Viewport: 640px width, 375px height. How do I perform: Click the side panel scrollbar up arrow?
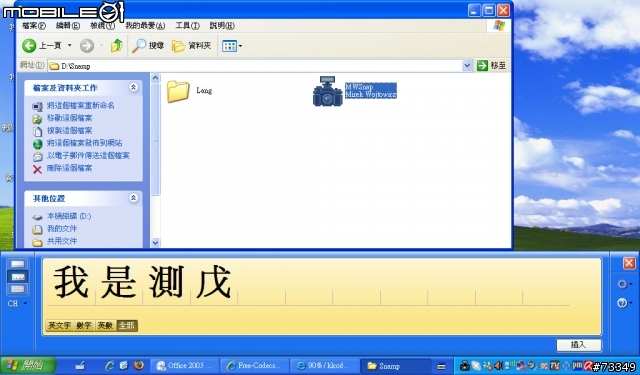click(x=155, y=78)
